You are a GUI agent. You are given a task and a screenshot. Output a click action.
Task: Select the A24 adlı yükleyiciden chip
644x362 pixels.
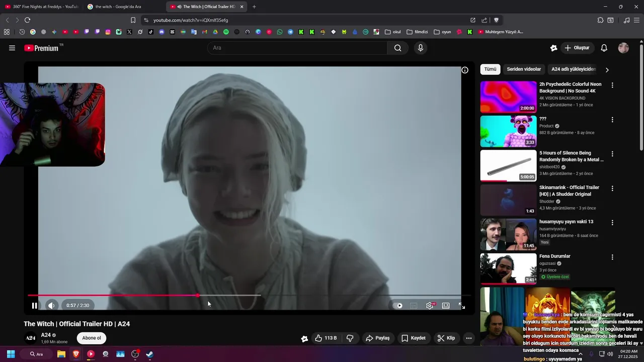point(573,69)
